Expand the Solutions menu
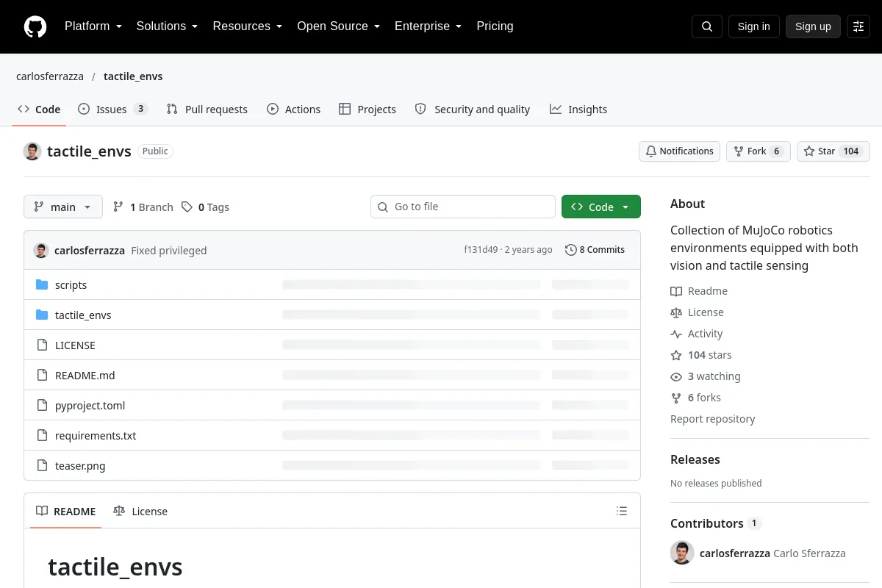The height and width of the screenshot is (588, 882). click(x=167, y=26)
